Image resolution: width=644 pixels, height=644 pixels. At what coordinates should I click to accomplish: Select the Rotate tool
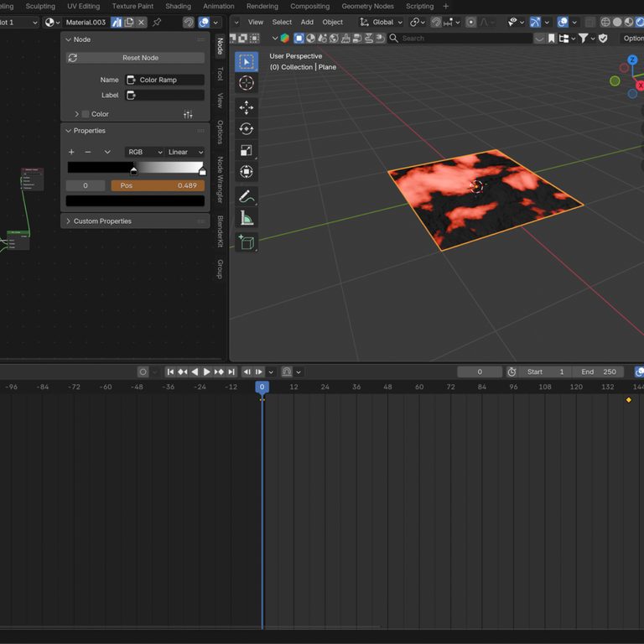point(246,129)
